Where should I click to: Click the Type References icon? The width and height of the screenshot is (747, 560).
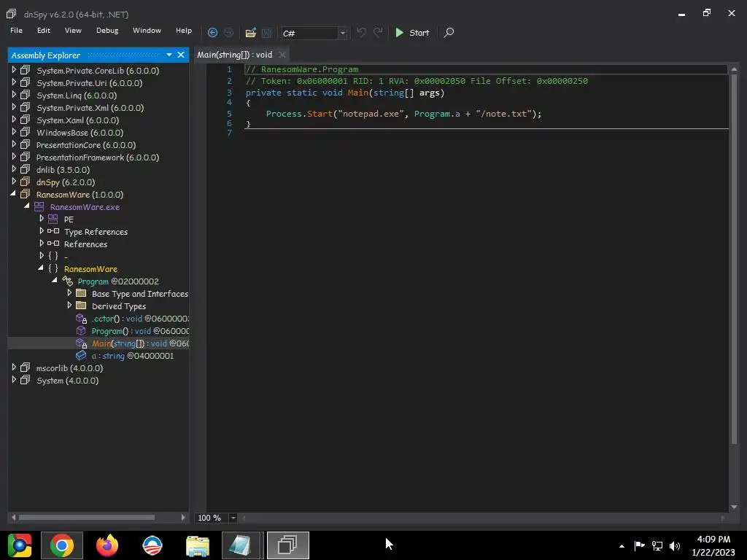(x=53, y=231)
